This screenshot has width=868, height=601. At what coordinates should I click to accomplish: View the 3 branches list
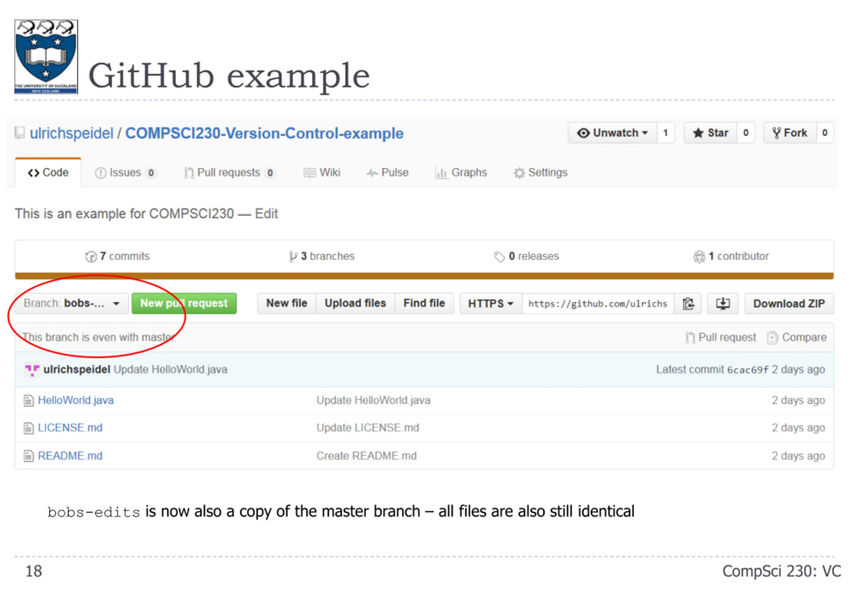[321, 256]
